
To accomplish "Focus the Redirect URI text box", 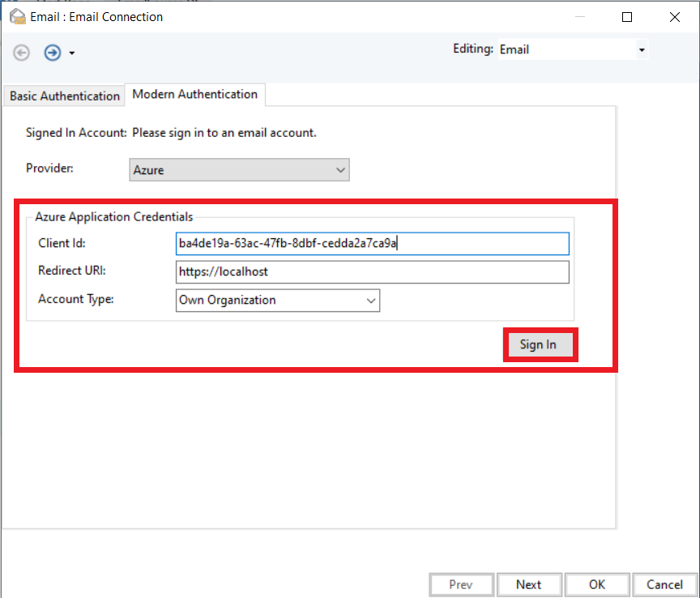I will click(x=372, y=271).
